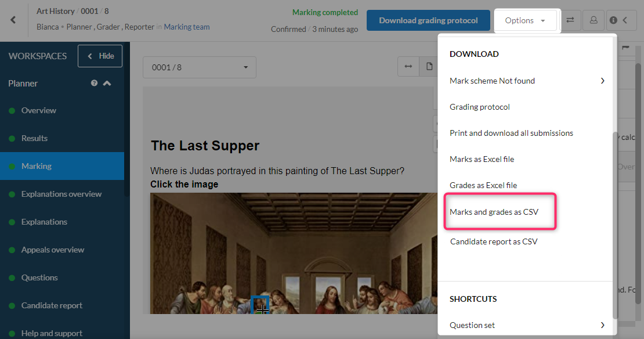Go back using the top-left arrow

click(13, 20)
